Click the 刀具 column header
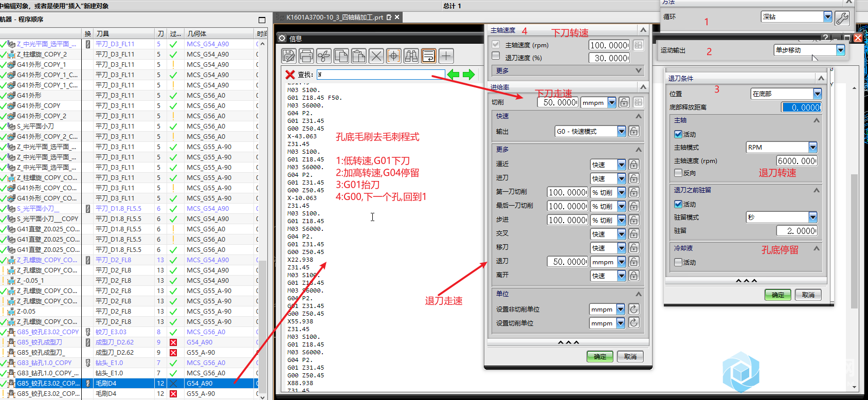 point(124,33)
